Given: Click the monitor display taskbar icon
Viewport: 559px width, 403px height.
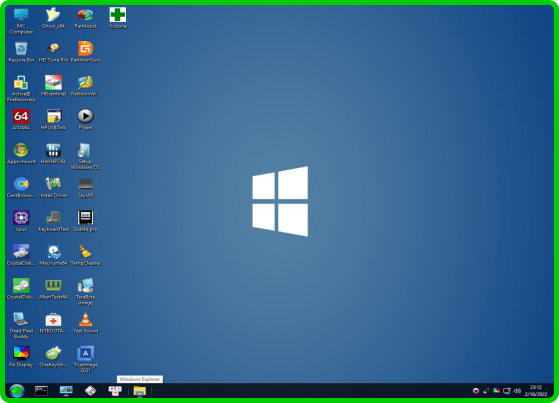Looking at the screenshot, I should [x=66, y=391].
